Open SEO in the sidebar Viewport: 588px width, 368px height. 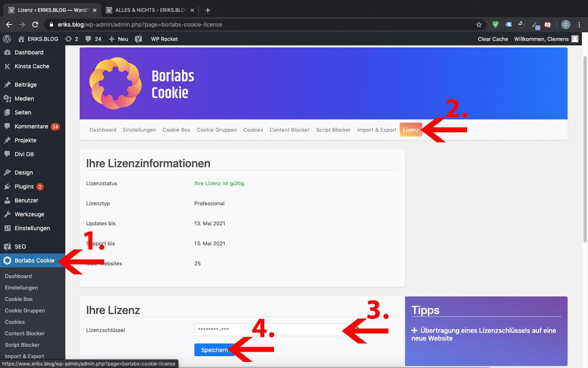33,247
